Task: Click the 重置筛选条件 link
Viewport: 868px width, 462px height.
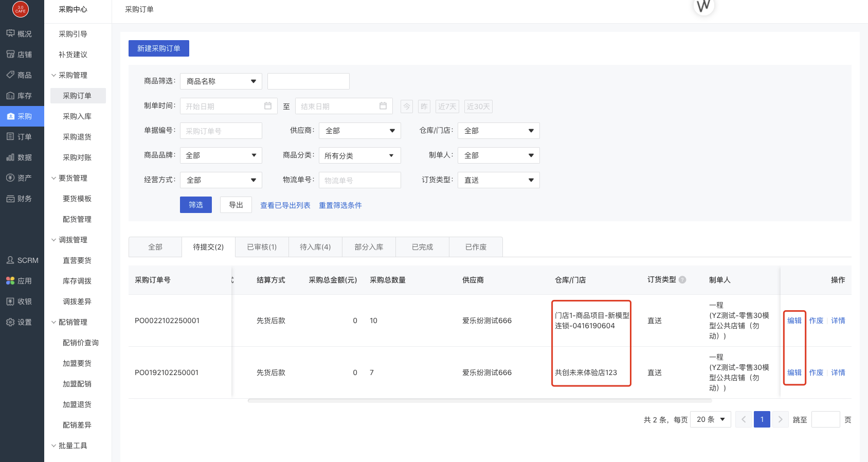Action: 340,205
